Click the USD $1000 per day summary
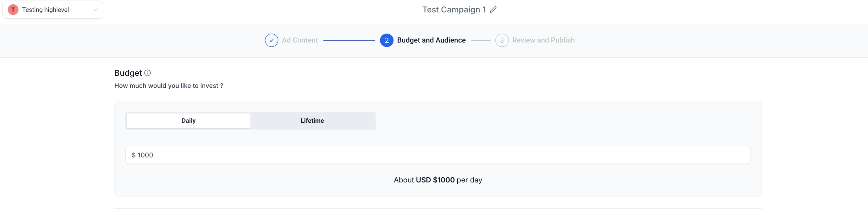Screen dimensions: 868x219 (x=438, y=180)
